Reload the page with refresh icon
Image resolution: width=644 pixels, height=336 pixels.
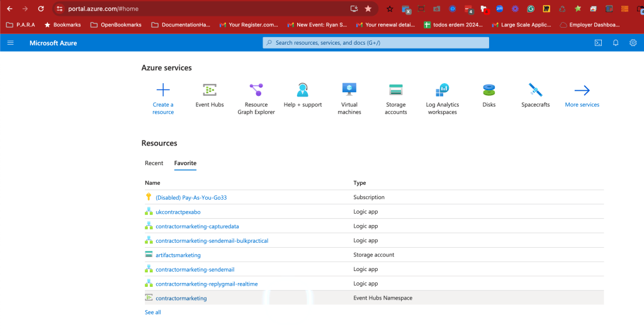41,9
